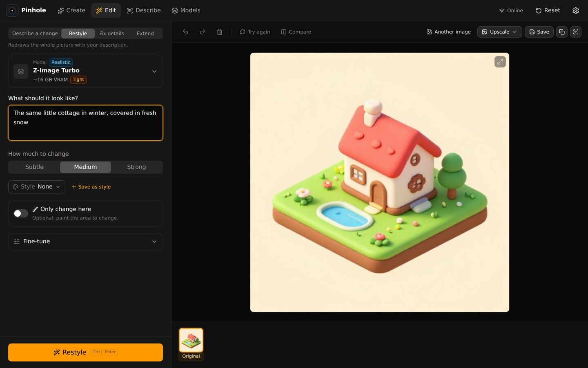Click the Compare button

pos(296,32)
